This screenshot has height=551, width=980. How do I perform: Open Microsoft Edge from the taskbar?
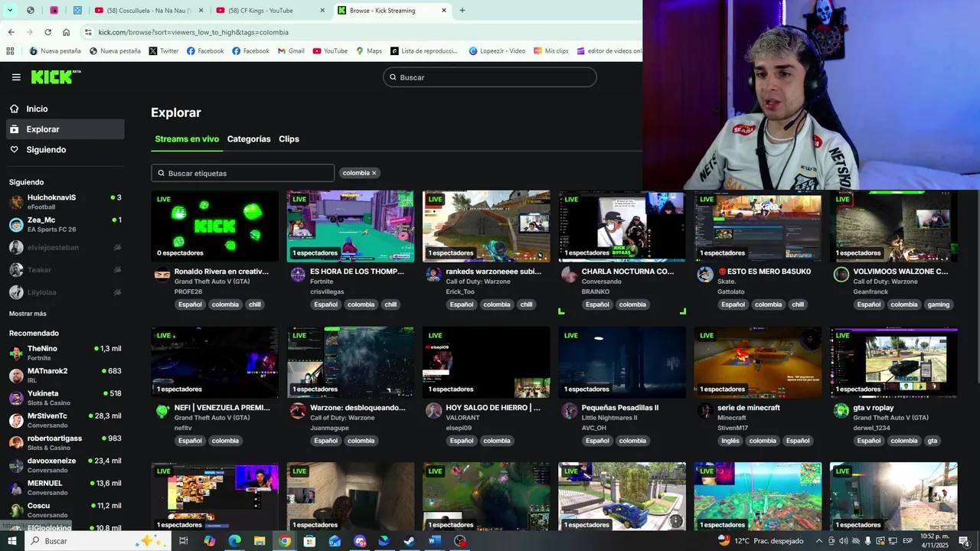pyautogui.click(x=234, y=541)
